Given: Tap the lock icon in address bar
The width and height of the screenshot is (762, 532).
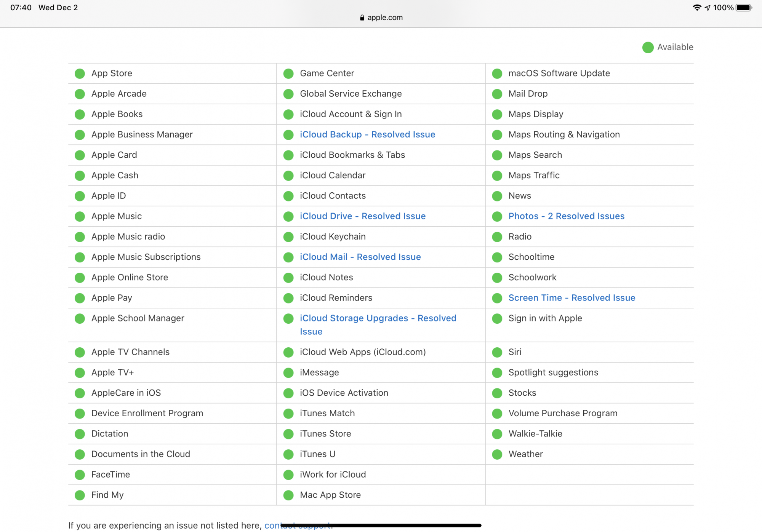Looking at the screenshot, I should tap(362, 18).
